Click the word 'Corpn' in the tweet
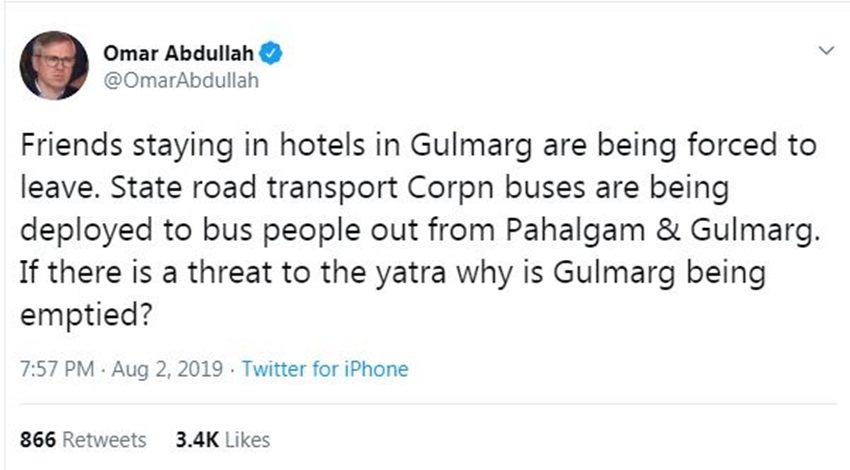 click(x=445, y=187)
